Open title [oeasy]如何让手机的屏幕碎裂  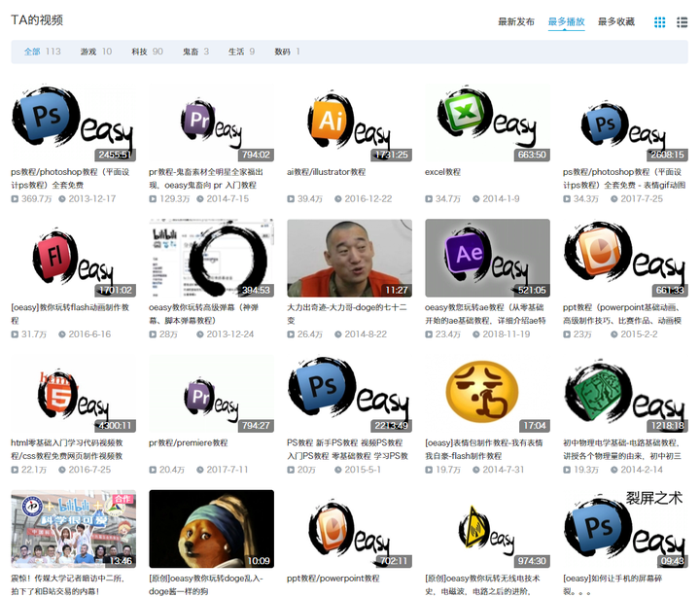click(x=612, y=584)
